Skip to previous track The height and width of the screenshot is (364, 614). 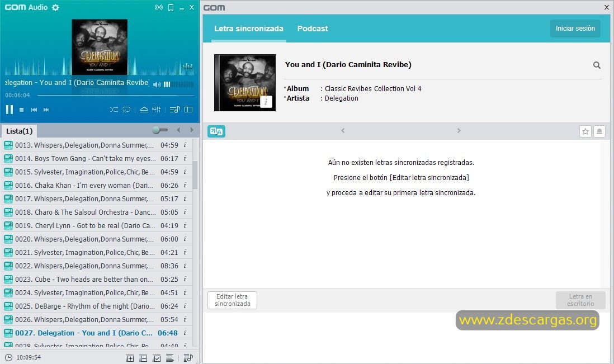34,110
